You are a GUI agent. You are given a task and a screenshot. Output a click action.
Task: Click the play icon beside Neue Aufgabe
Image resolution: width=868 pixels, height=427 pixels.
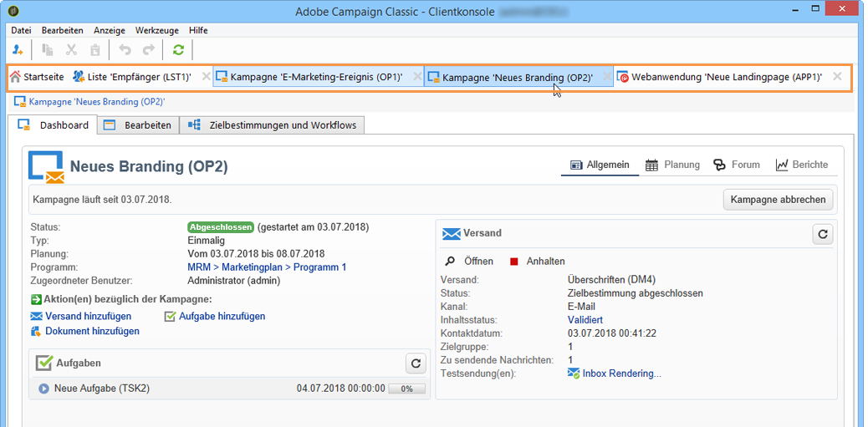[43, 389]
